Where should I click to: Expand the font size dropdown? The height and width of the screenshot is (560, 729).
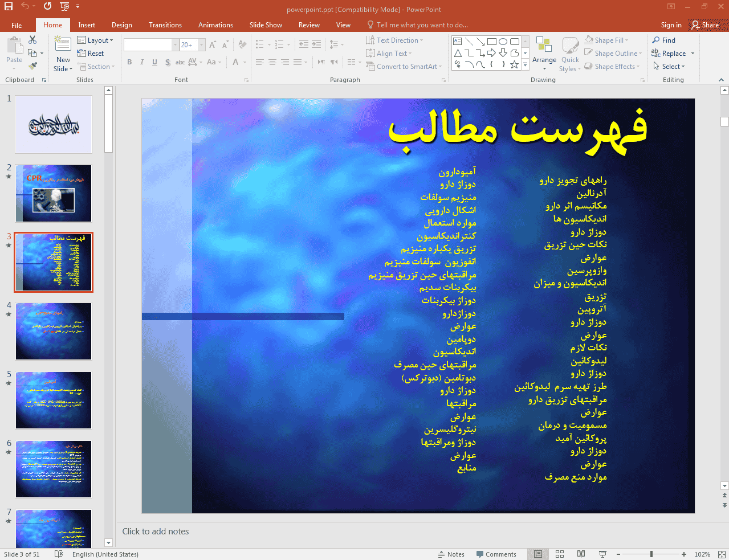pos(202,45)
